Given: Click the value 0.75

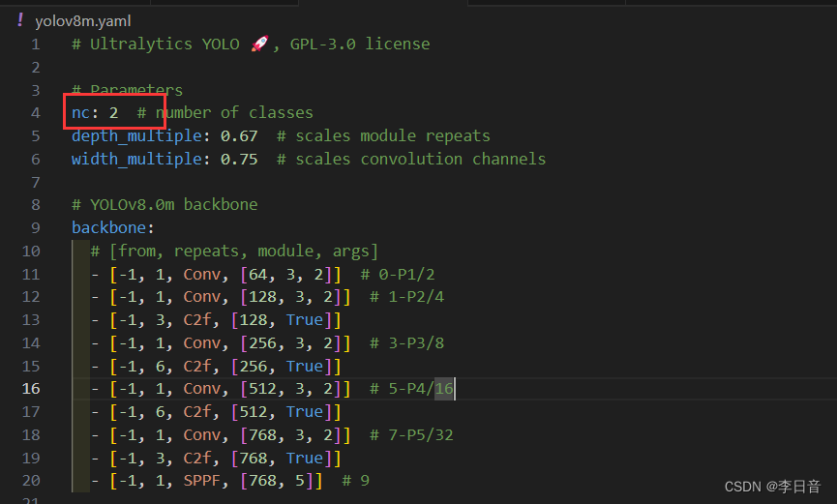Looking at the screenshot, I should (x=239, y=159).
